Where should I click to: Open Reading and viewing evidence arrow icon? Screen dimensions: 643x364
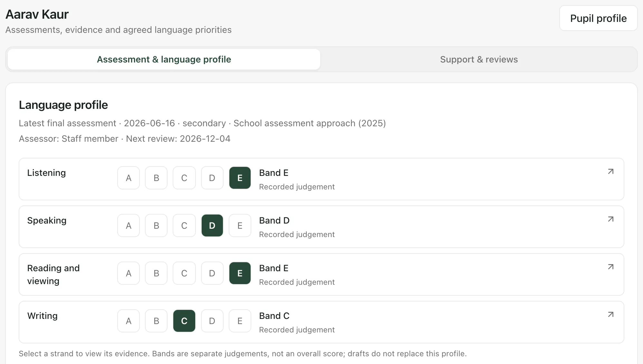610,267
